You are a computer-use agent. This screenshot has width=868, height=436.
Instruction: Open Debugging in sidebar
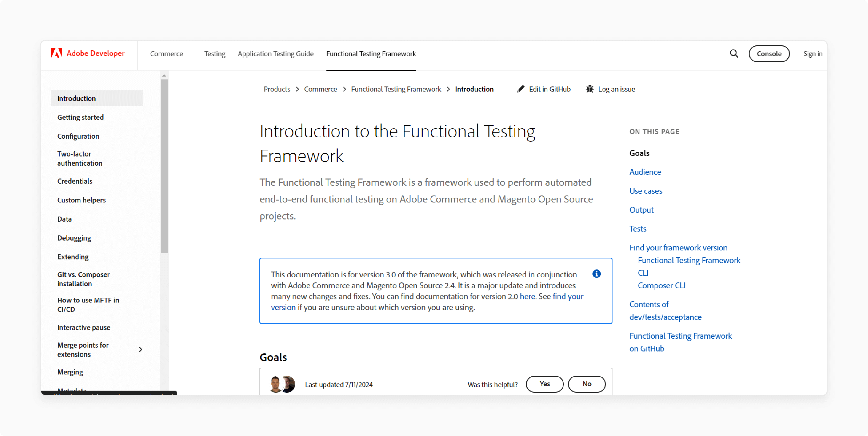pos(74,238)
